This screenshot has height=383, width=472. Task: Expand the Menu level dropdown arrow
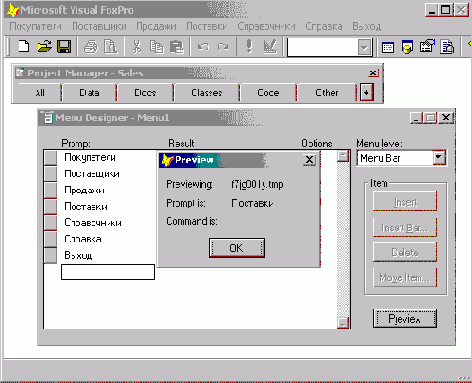(439, 157)
